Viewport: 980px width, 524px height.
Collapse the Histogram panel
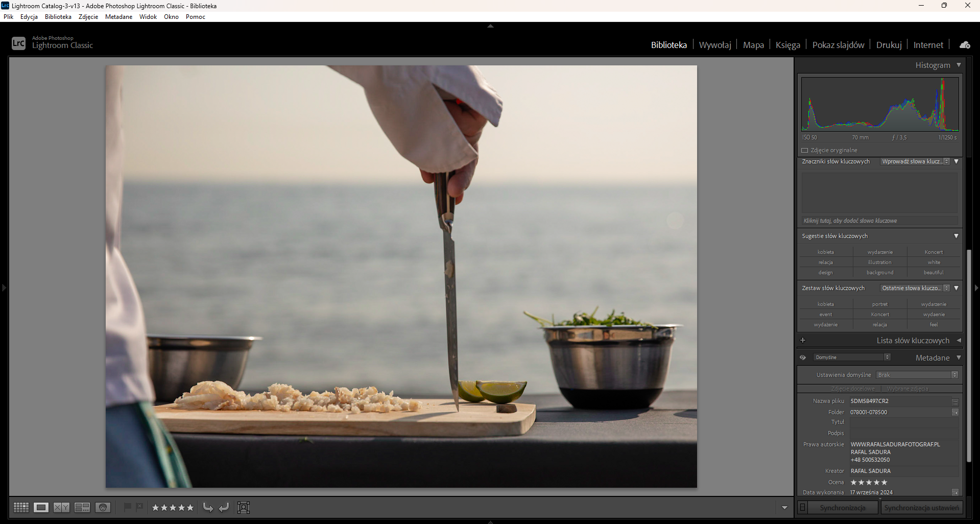pyautogui.click(x=959, y=65)
